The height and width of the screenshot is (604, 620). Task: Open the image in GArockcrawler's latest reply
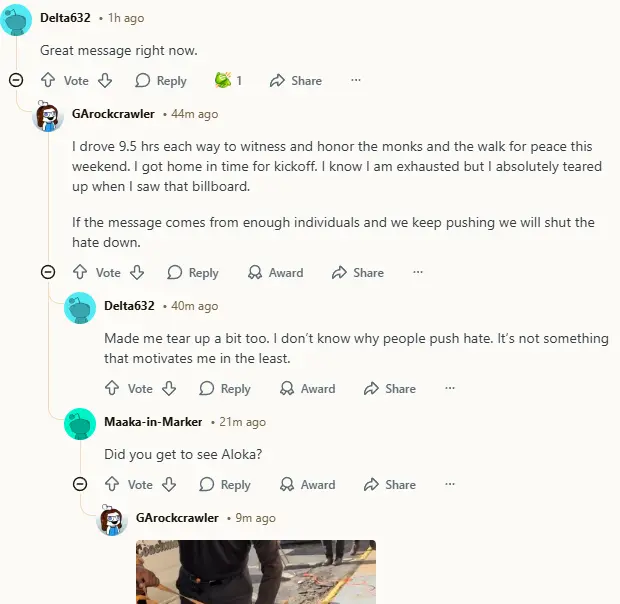(256, 572)
